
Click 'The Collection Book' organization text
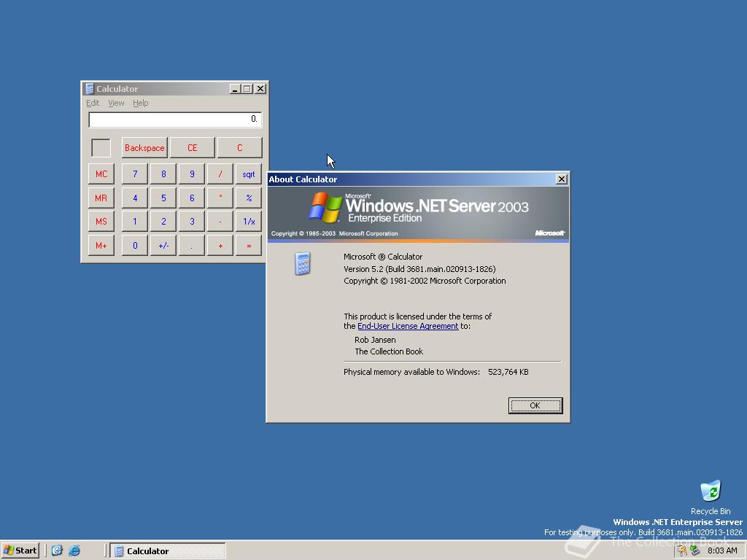389,351
